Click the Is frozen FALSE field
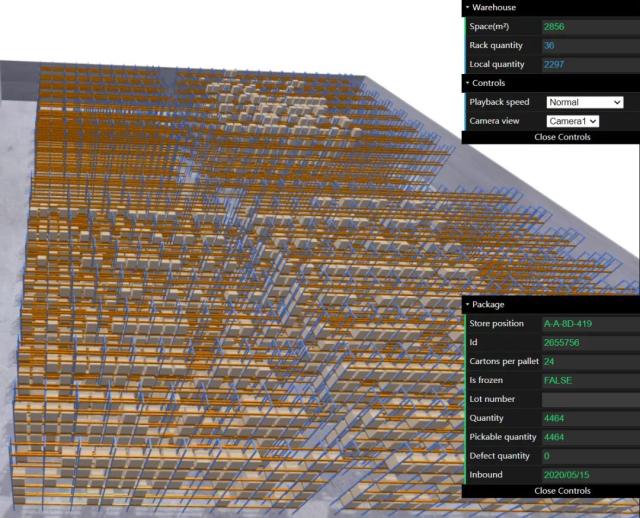 (591, 380)
